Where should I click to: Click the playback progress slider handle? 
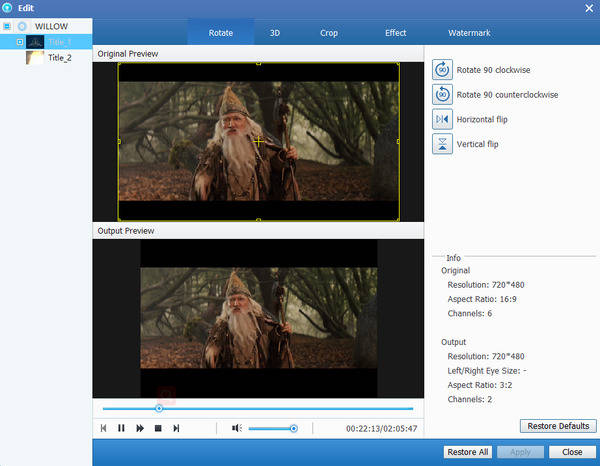(159, 409)
